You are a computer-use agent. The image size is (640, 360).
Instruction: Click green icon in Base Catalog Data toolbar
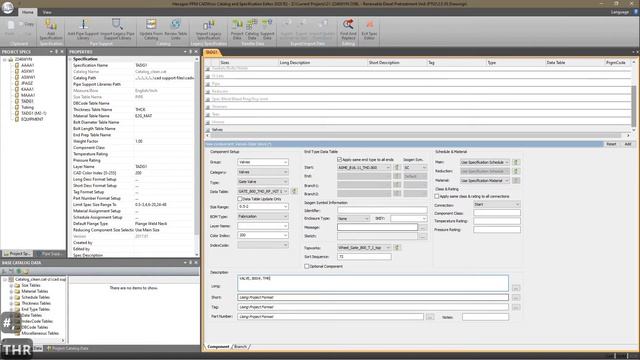point(18,271)
